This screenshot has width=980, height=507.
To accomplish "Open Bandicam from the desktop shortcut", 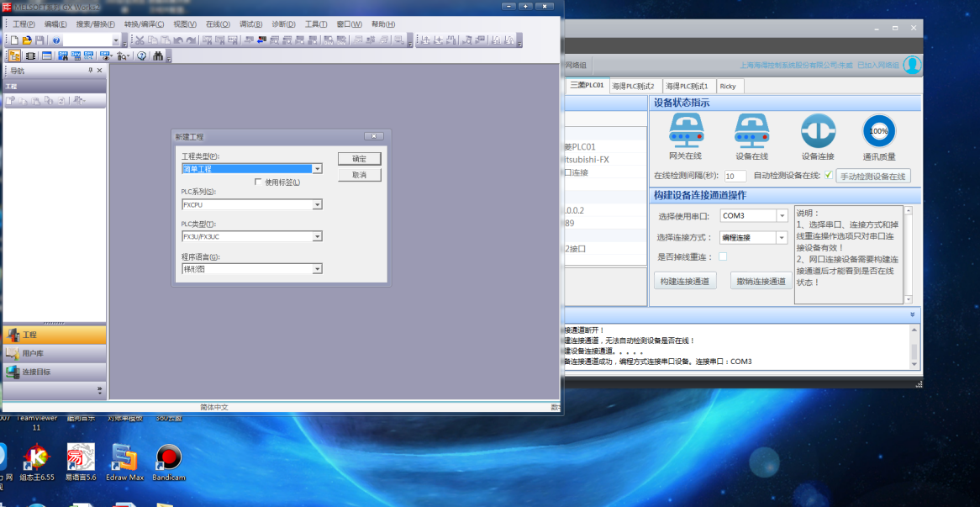I will click(169, 458).
